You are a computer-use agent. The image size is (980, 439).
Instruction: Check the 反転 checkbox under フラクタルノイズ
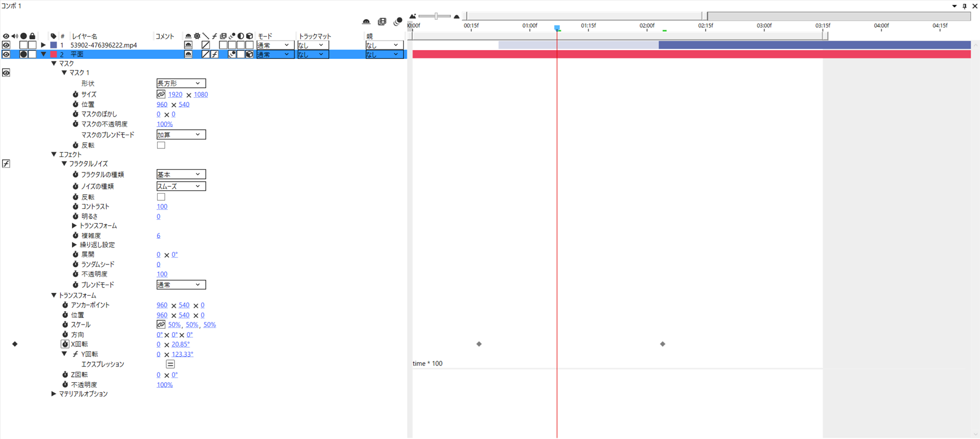click(x=161, y=197)
